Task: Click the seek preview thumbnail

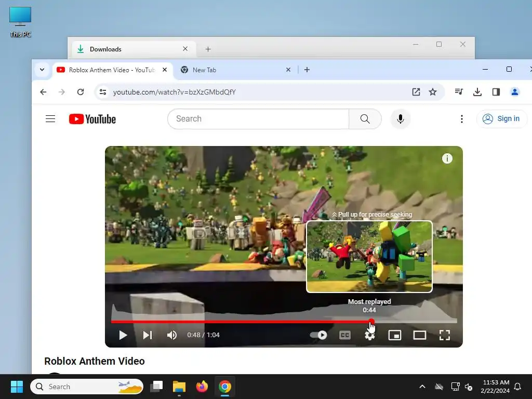Action: 369,257
